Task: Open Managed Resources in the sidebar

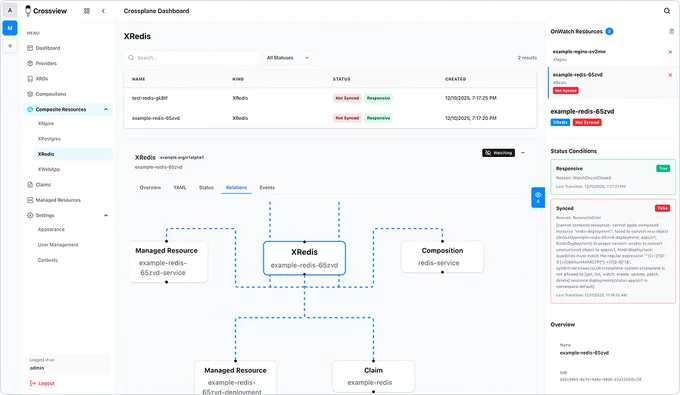Action: pyautogui.click(x=58, y=200)
